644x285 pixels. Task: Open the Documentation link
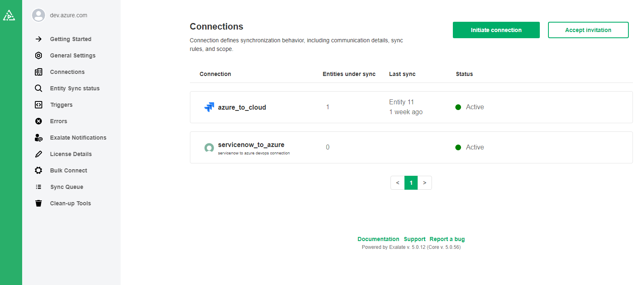click(x=378, y=239)
